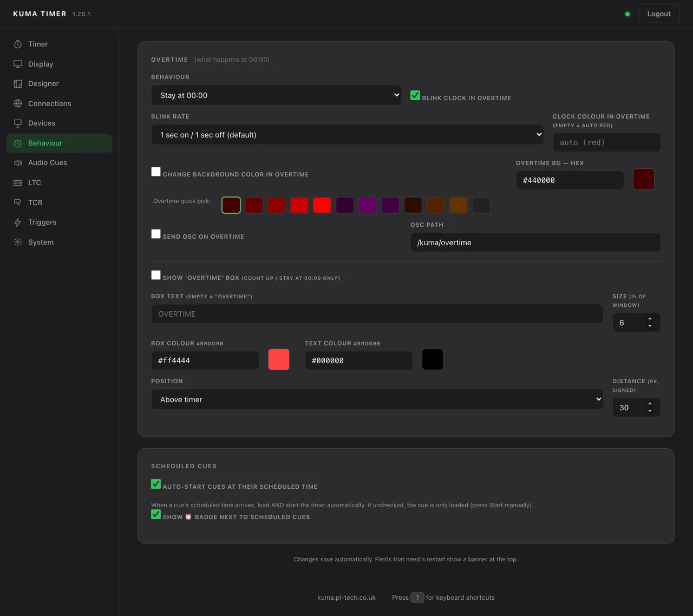Click the Audio Cues speaker icon
The image size is (693, 616).
click(x=18, y=163)
